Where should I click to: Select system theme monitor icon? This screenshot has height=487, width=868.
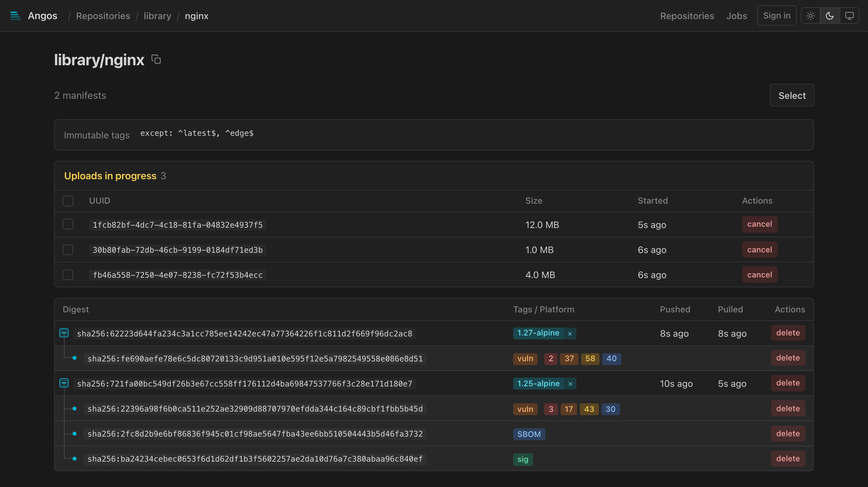[849, 16]
